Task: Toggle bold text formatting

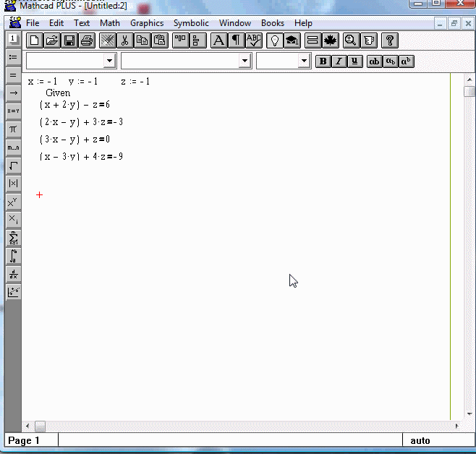Action: click(x=323, y=61)
